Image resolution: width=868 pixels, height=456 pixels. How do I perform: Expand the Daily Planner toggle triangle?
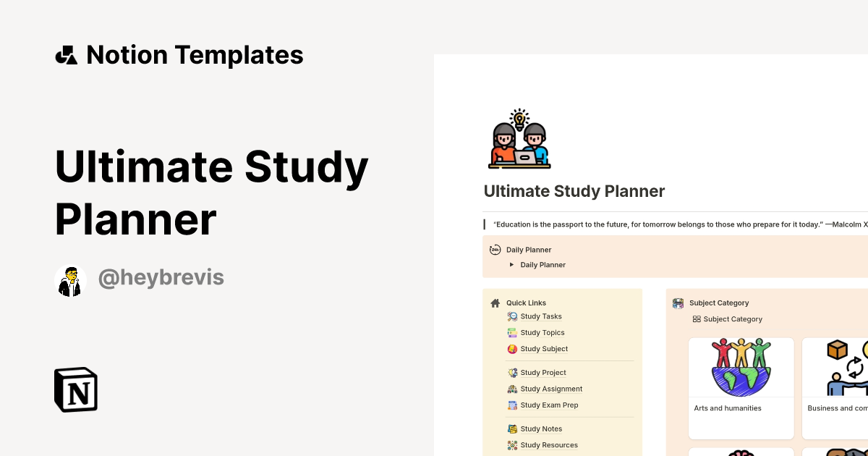point(511,265)
